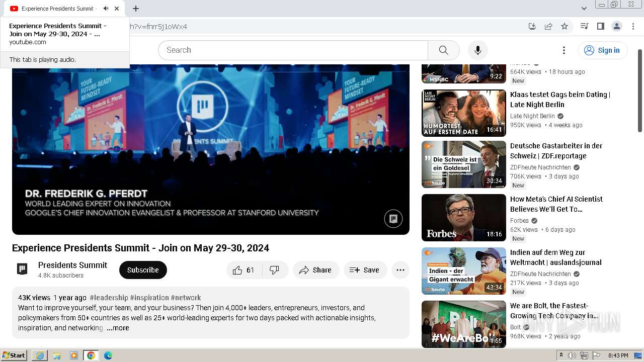Click the #inspiration hashtag
Viewport: 644px width, 362px height.
(149, 298)
